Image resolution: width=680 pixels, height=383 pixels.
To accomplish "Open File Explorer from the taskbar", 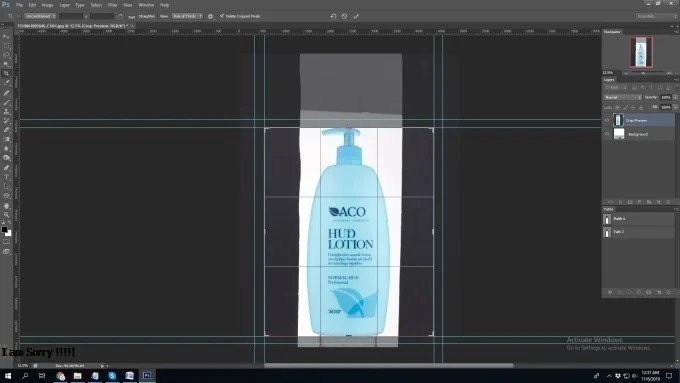I will pos(78,376).
